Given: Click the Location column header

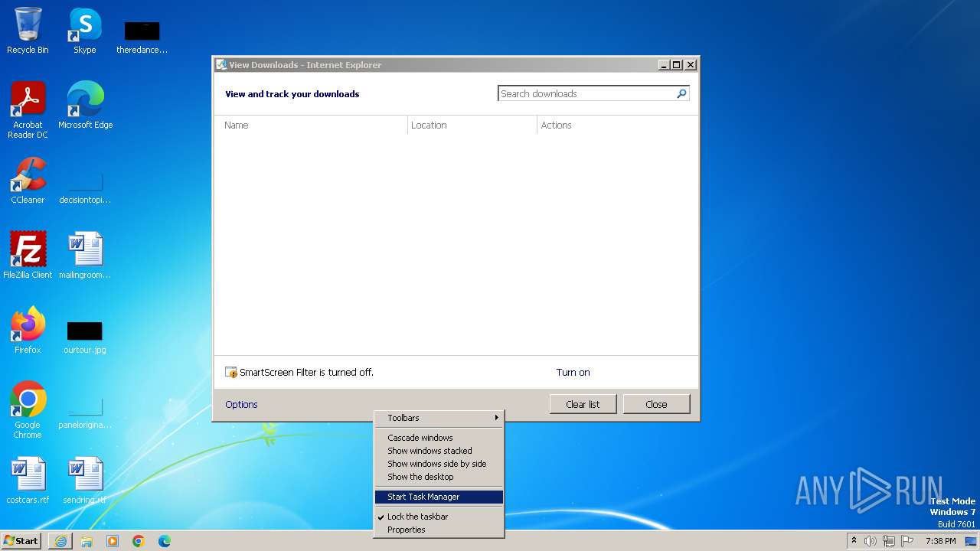Looking at the screenshot, I should (472, 125).
